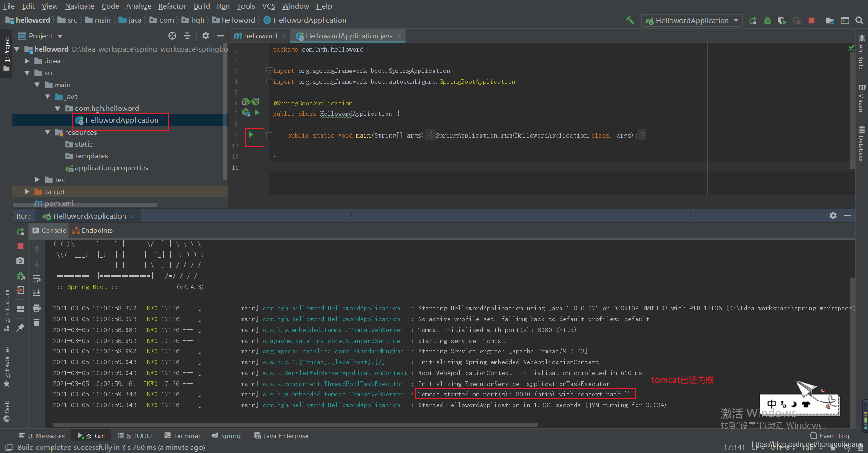
Task: Click the Exit icon in Run panel
Action: tap(20, 291)
